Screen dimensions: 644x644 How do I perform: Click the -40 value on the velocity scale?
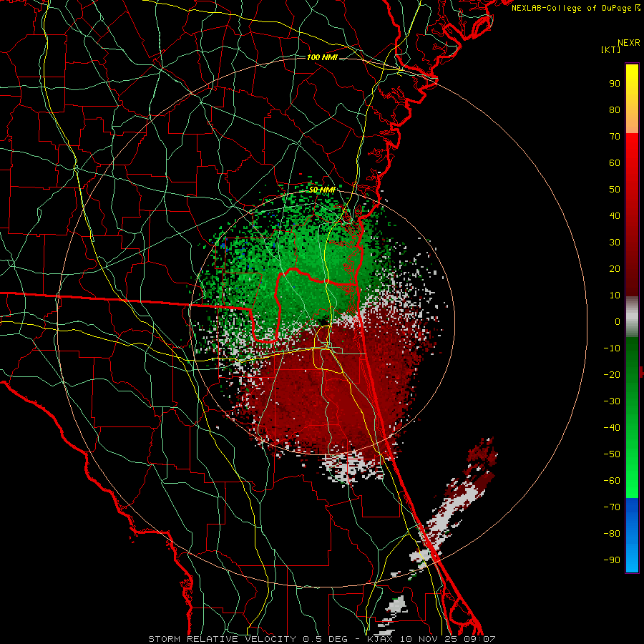point(612,428)
